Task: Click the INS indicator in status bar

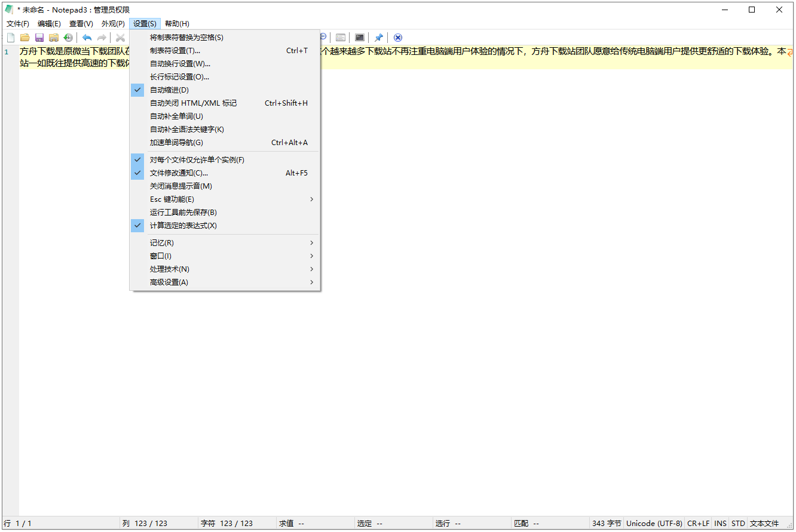Action: [x=720, y=523]
